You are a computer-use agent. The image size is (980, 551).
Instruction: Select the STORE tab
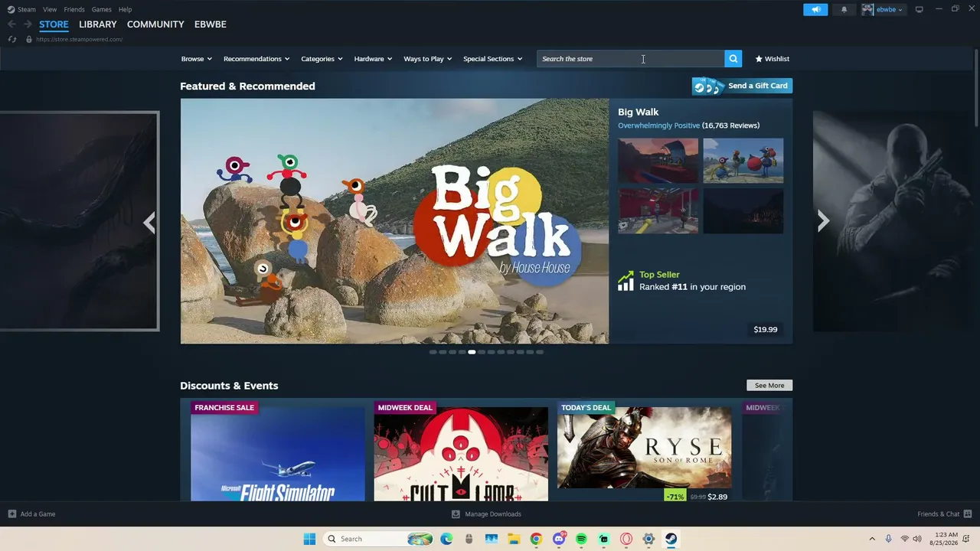point(54,24)
